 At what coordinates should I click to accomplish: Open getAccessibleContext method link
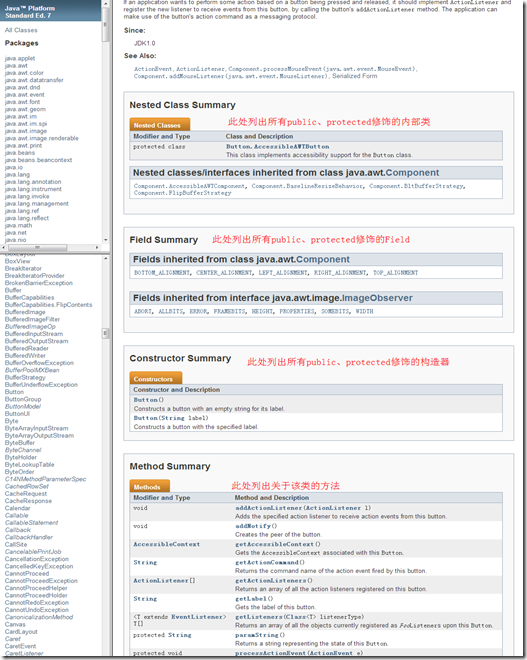[x=274, y=544]
